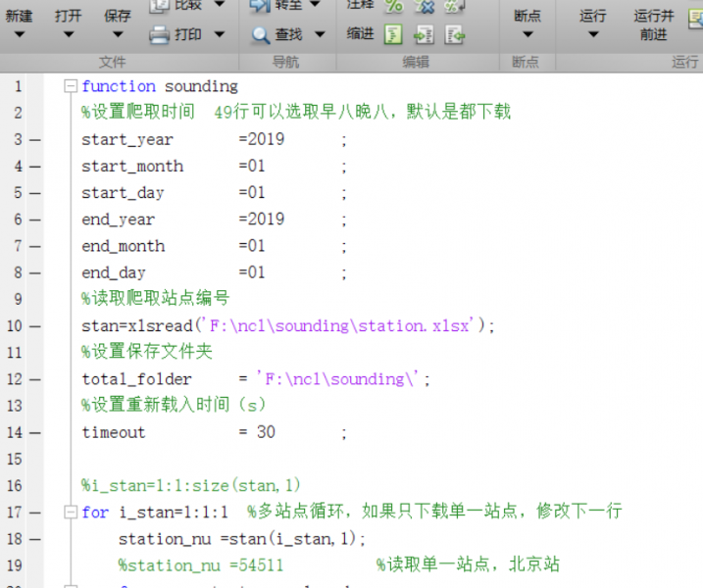Click the Increase Indent icon

coord(424,34)
